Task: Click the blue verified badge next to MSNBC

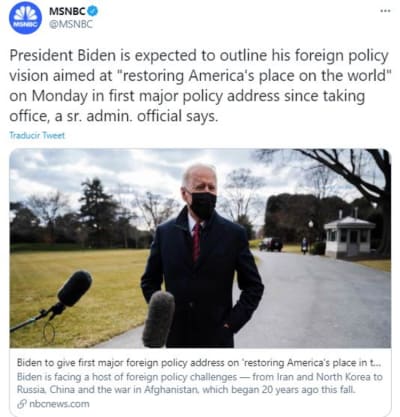Action: click(93, 11)
